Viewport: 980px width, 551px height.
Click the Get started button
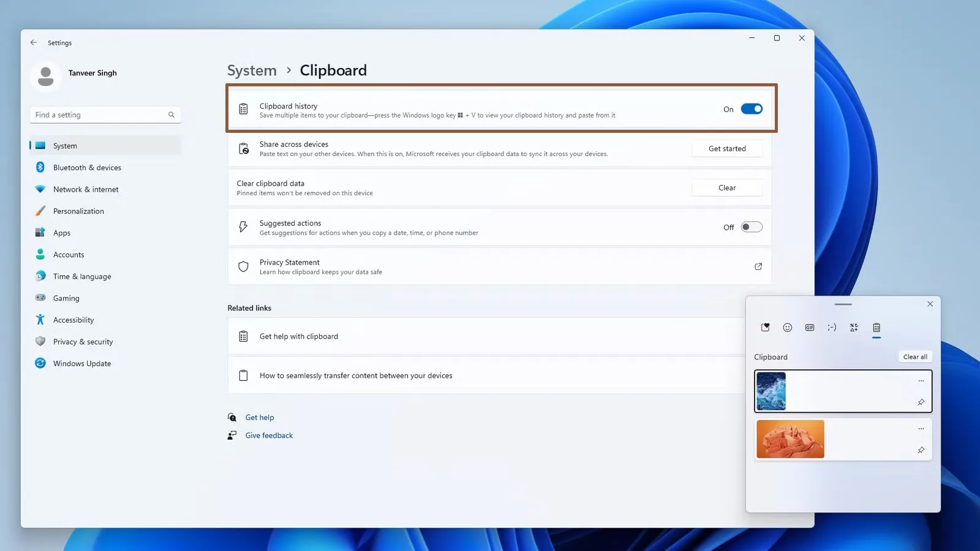click(727, 149)
